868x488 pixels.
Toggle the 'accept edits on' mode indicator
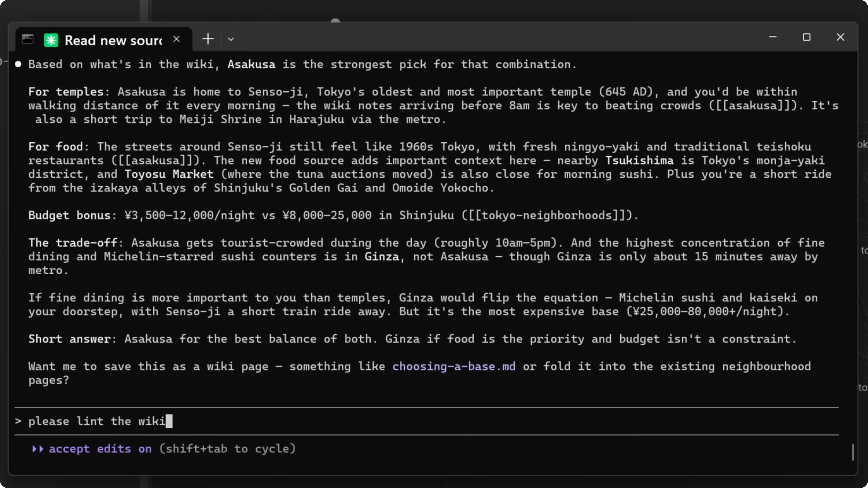pyautogui.click(x=100, y=449)
